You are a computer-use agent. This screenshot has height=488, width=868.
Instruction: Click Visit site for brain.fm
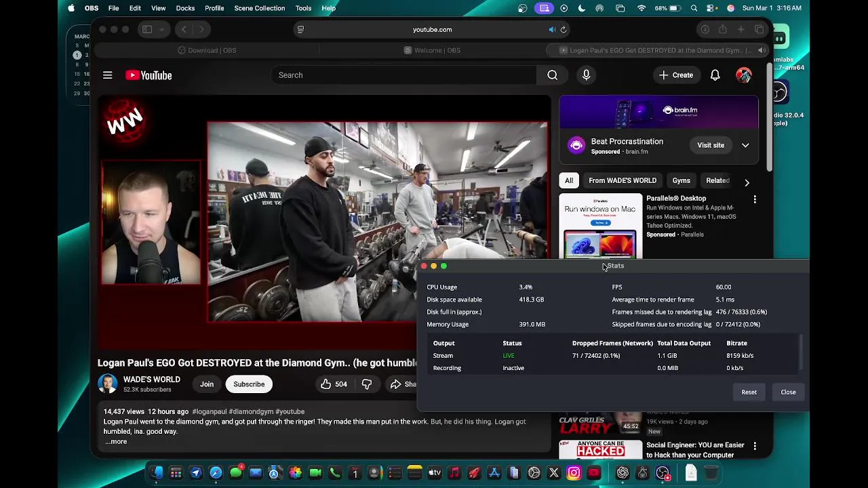tap(711, 145)
